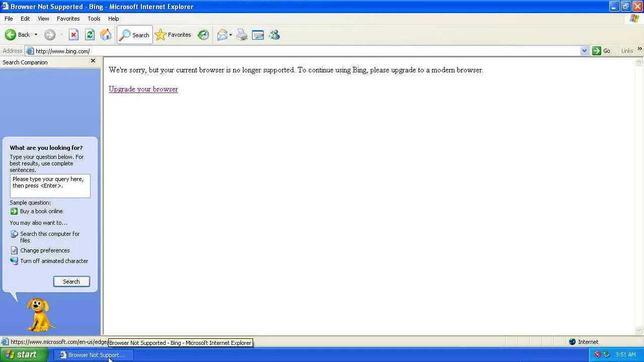
Task: Open the Help menu
Action: click(114, 19)
